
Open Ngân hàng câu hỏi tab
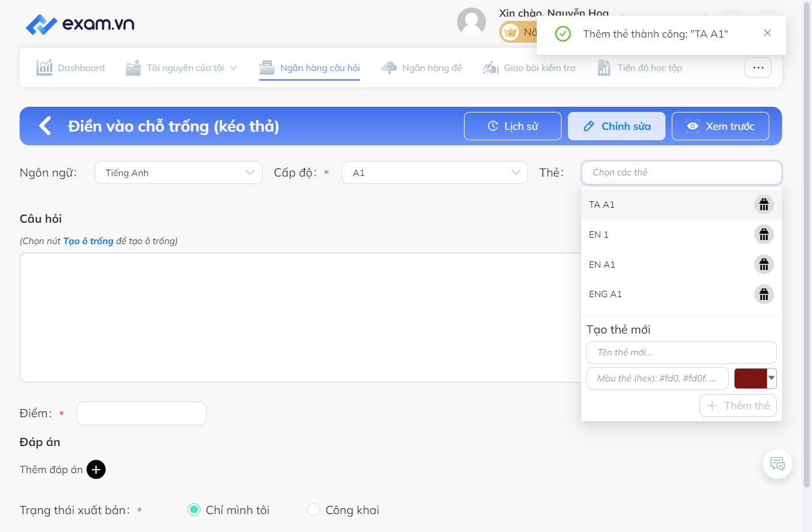309,68
